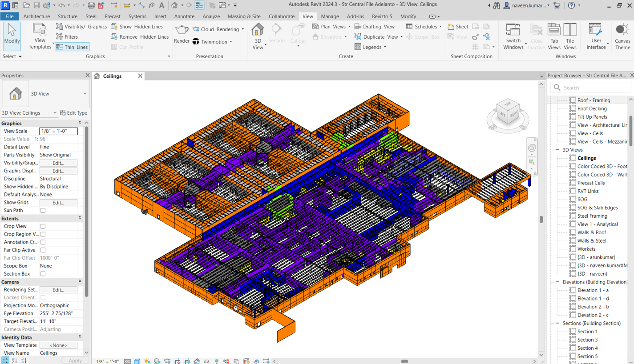This screenshot has height=364, width=634.
Task: Arrange windows with Tile Views
Action: [x=570, y=36]
